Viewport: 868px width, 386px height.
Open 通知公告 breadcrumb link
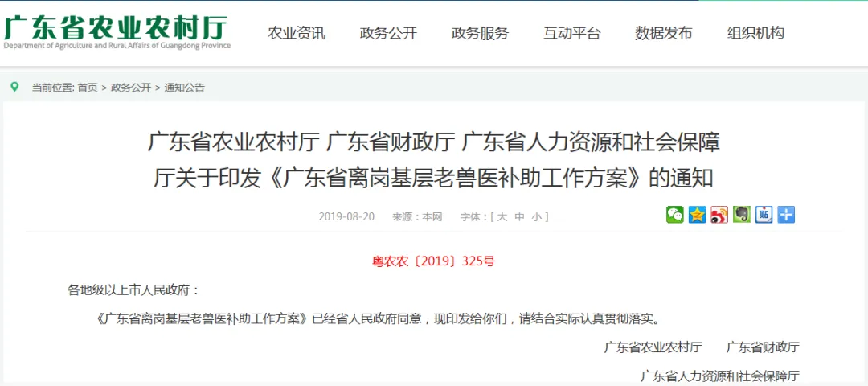coord(184,88)
